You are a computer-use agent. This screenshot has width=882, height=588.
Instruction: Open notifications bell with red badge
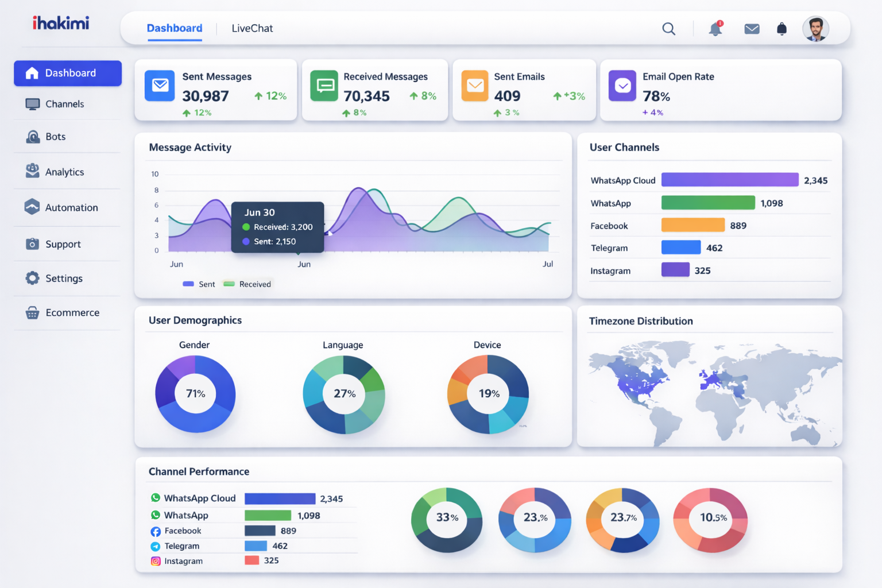coord(715,29)
